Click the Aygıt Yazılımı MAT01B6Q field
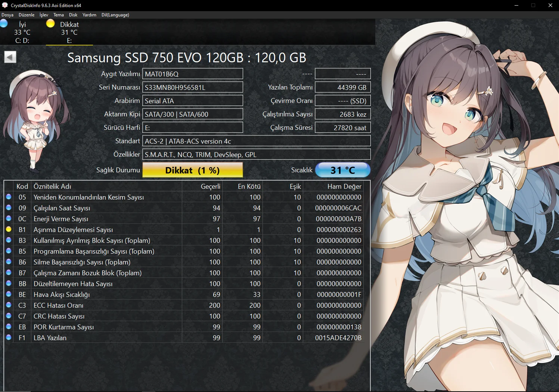The height and width of the screenshot is (392, 559). (192, 74)
